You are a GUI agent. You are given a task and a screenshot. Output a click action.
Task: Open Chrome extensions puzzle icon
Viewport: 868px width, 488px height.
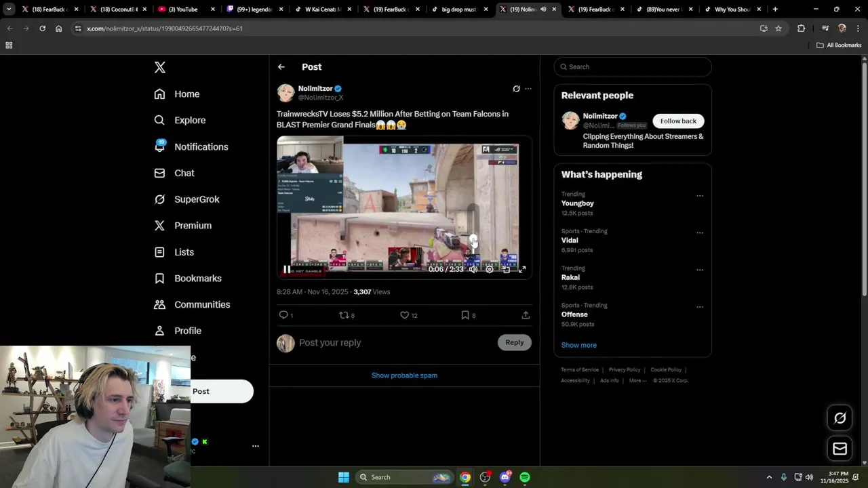(x=801, y=28)
